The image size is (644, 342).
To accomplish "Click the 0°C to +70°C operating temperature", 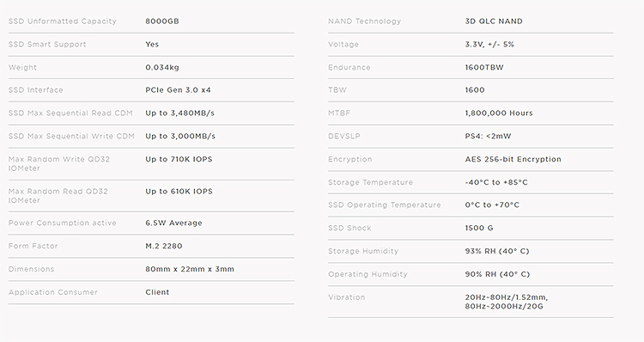I will tap(492, 205).
